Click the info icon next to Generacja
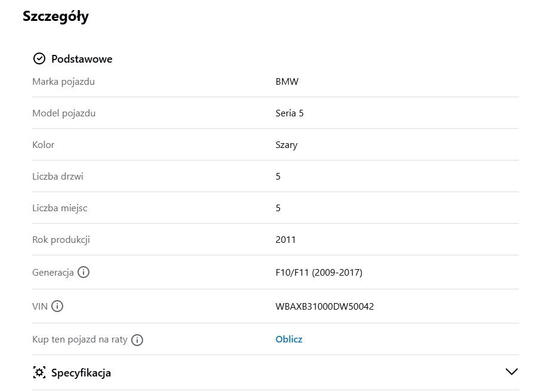Viewport: 538px width, 392px height. tap(84, 272)
